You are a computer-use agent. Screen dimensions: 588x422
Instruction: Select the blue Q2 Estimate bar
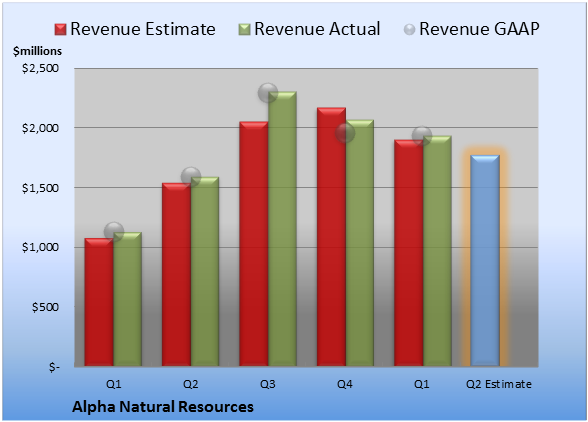click(x=485, y=260)
